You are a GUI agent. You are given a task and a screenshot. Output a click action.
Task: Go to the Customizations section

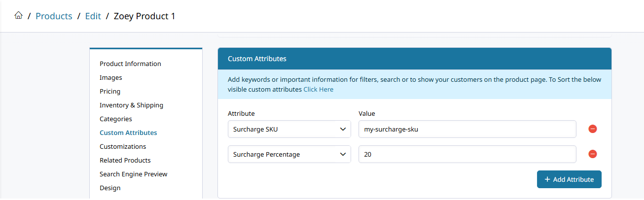[123, 146]
